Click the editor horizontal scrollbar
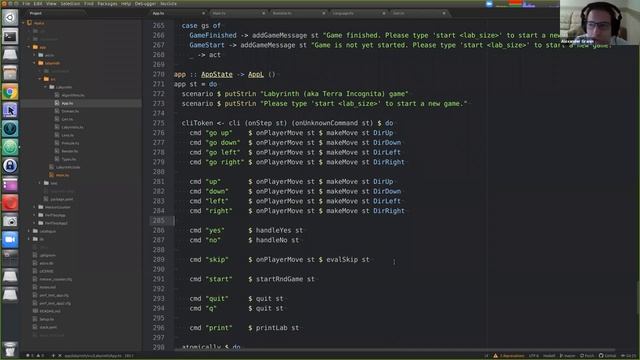 tap(394, 350)
